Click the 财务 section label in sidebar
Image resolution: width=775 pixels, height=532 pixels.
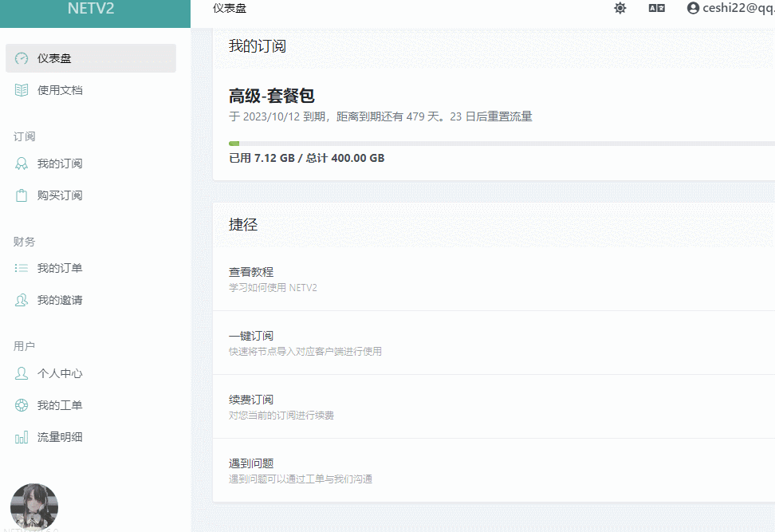click(24, 242)
